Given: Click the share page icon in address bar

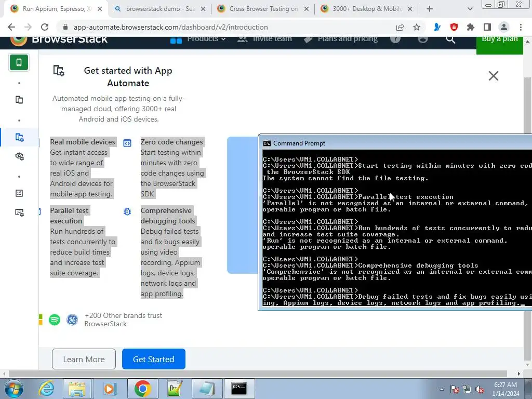Looking at the screenshot, I should click(400, 27).
